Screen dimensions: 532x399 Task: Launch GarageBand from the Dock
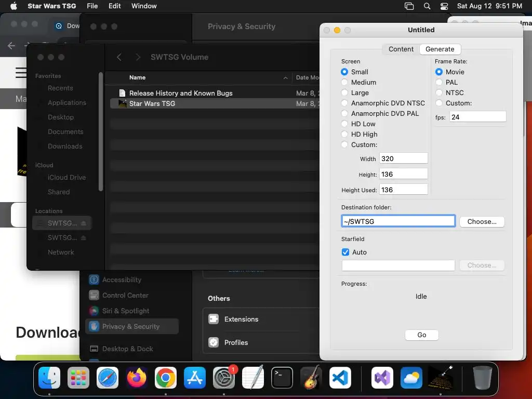click(311, 378)
